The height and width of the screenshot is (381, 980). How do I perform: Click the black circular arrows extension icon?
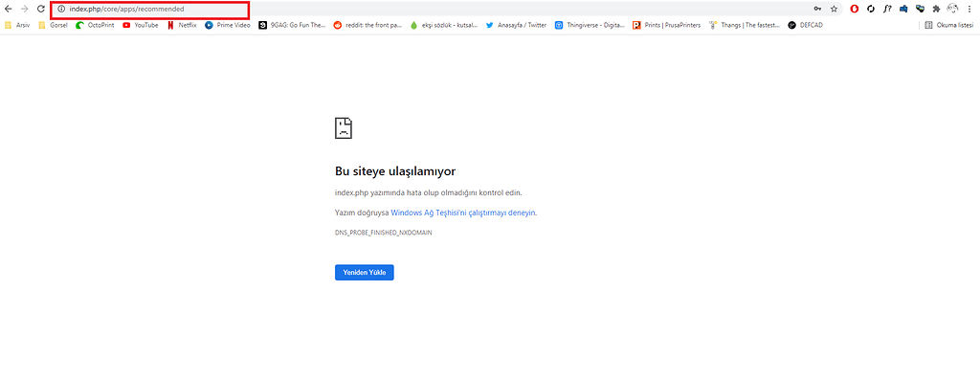pyautogui.click(x=871, y=9)
